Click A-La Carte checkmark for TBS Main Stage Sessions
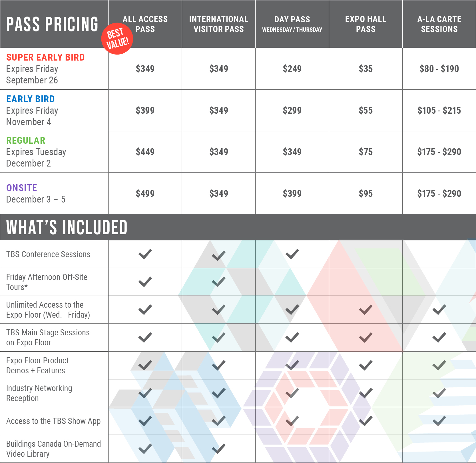Screen dimensions: 476x463 439,337
